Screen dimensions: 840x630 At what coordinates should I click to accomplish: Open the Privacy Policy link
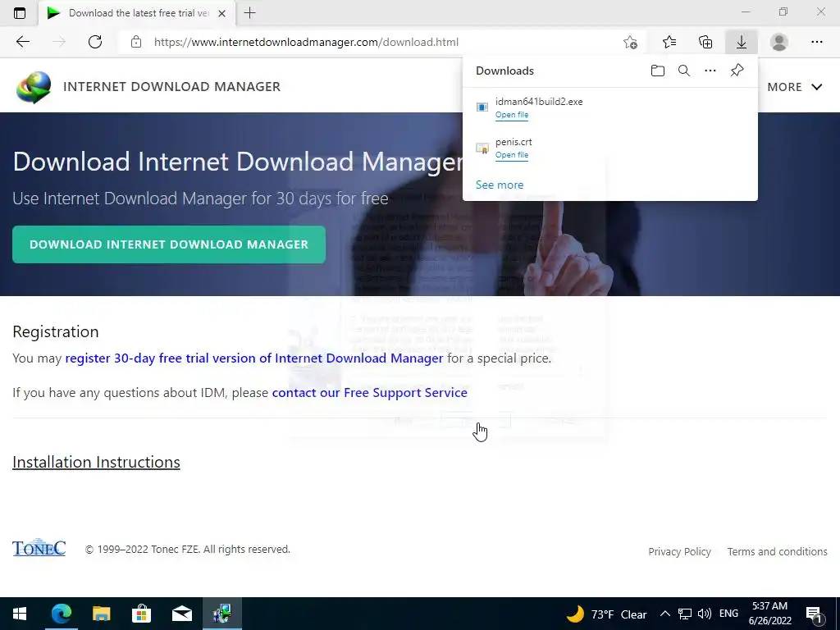coord(679,551)
